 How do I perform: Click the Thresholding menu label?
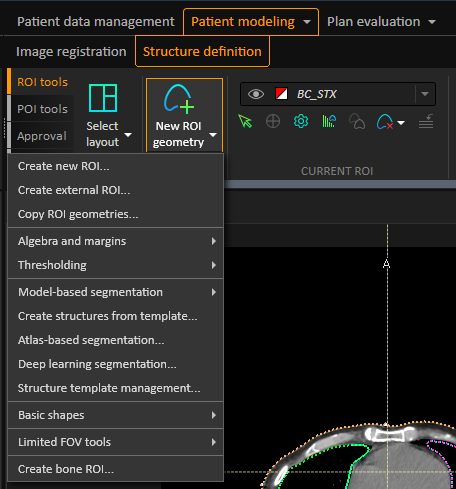point(52,265)
